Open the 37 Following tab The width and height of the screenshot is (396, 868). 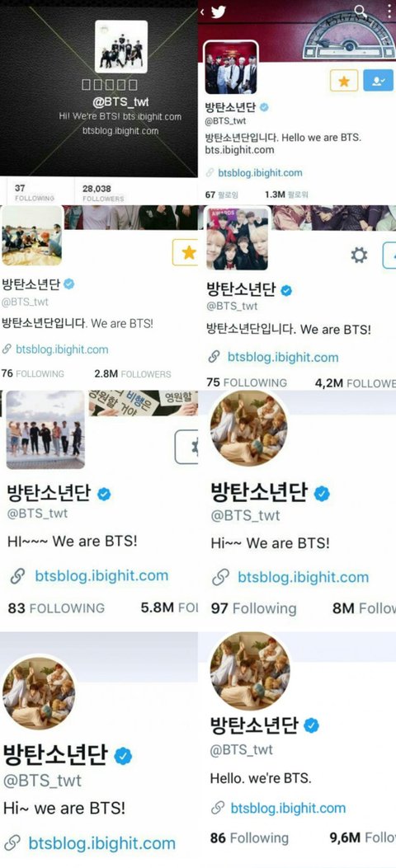click(35, 193)
